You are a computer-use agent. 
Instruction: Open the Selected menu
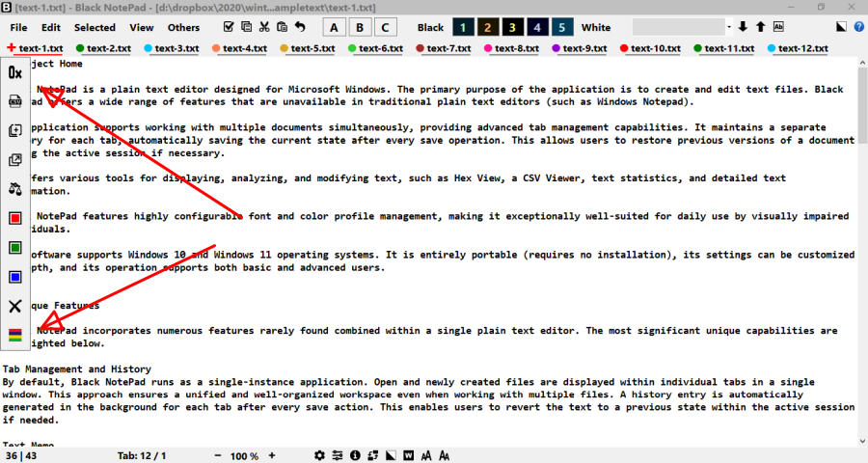click(95, 27)
